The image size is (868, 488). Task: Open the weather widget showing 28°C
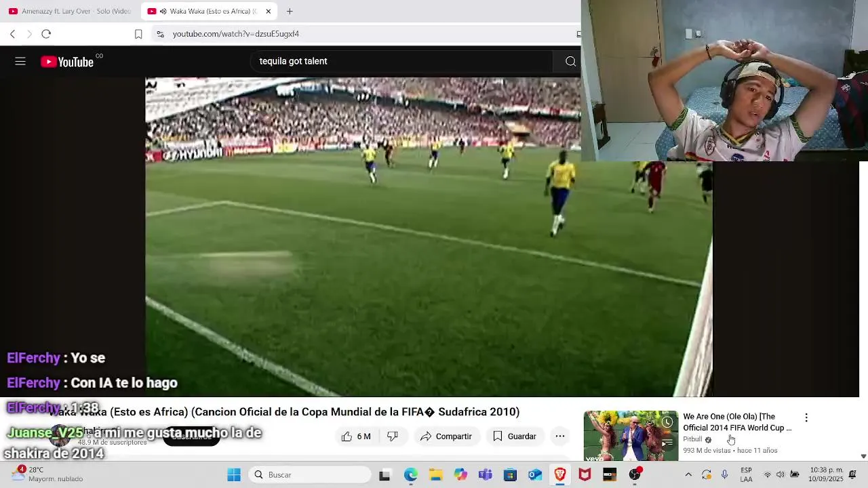point(46,474)
